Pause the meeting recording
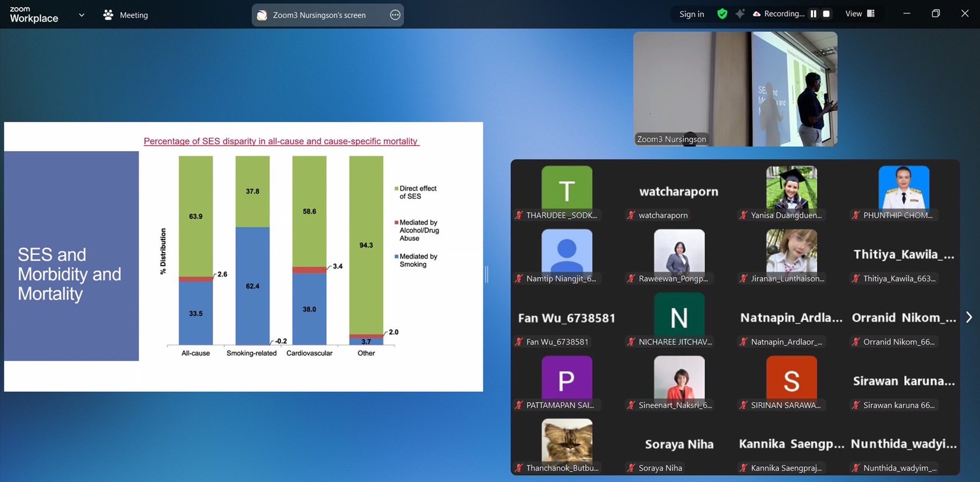This screenshot has width=980, height=482. pyautogui.click(x=814, y=14)
